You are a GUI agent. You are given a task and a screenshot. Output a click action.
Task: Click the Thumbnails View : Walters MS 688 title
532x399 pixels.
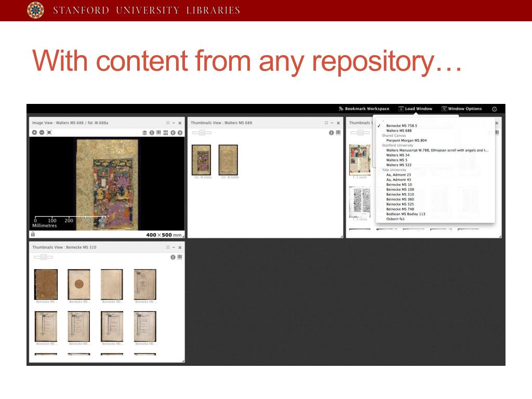(x=221, y=123)
